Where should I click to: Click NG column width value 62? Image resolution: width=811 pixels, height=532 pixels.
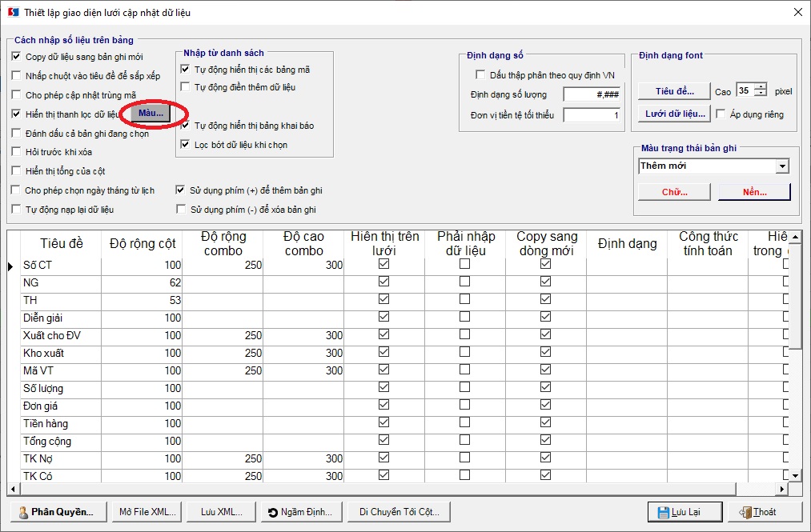point(142,283)
